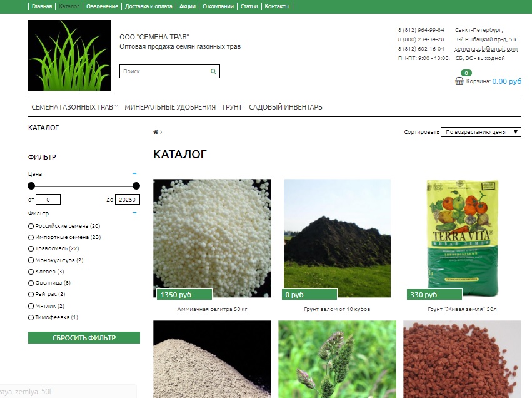Click the price range slider track
This screenshot has width=532, height=398.
coord(84,186)
